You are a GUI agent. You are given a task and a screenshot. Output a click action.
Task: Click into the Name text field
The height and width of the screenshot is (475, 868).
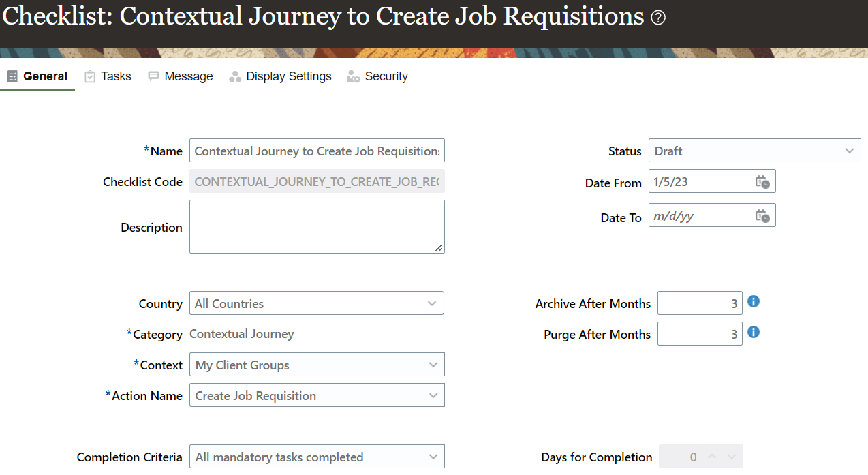(317, 151)
